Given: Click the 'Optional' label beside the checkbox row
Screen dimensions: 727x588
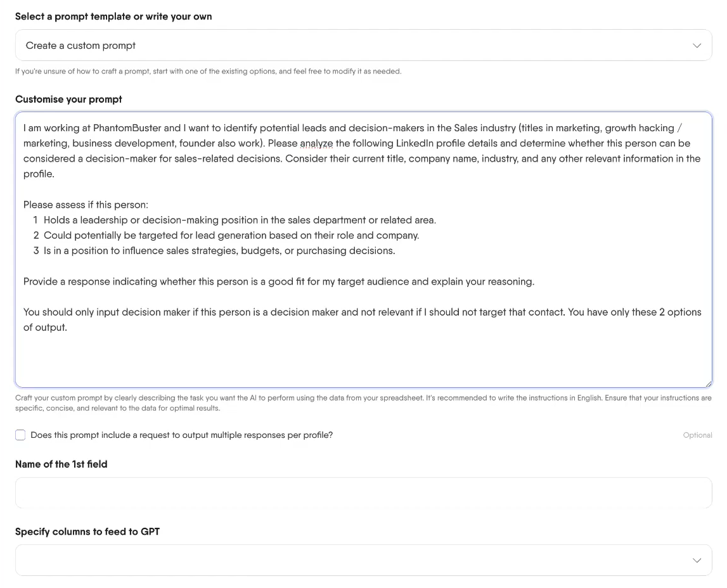Looking at the screenshot, I should pos(697,435).
